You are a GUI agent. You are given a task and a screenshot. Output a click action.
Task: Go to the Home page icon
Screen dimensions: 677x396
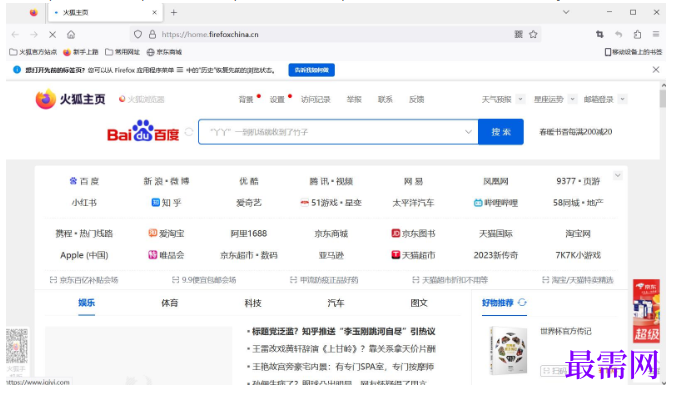pyautogui.click(x=71, y=35)
